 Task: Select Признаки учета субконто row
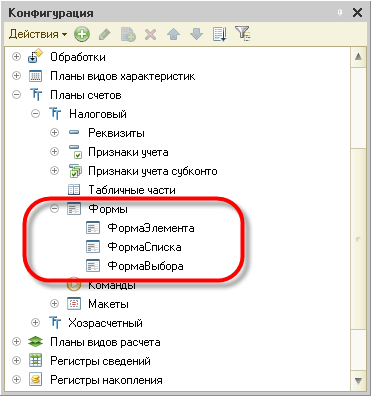[153, 171]
